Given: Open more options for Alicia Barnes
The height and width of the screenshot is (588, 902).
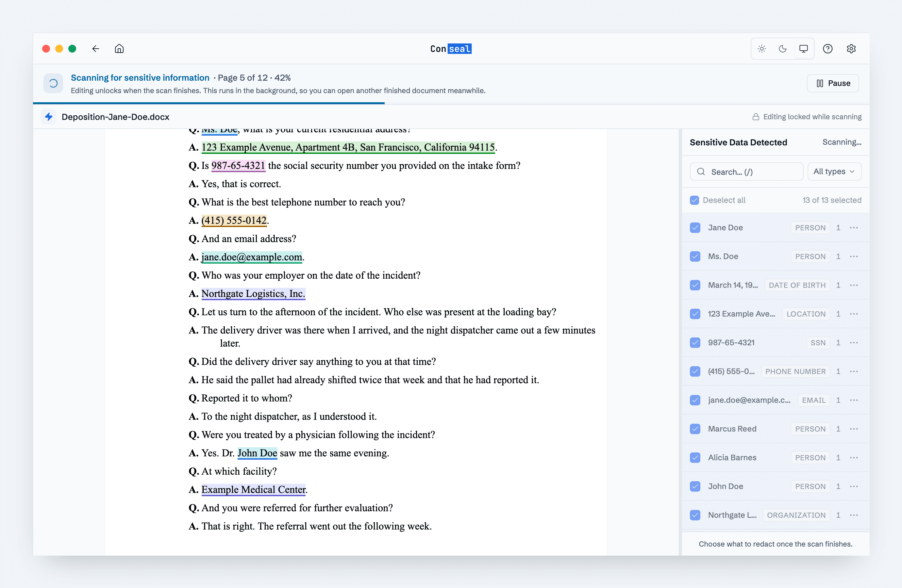Looking at the screenshot, I should click(854, 458).
